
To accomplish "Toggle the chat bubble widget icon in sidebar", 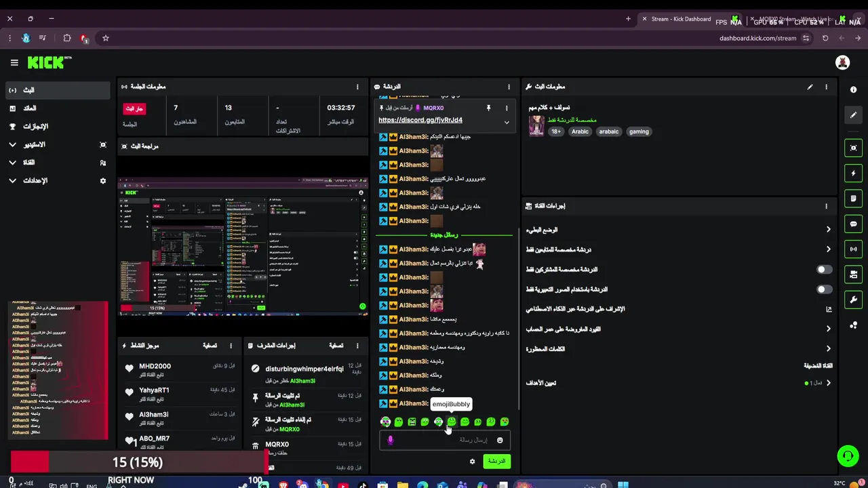I will point(853,224).
